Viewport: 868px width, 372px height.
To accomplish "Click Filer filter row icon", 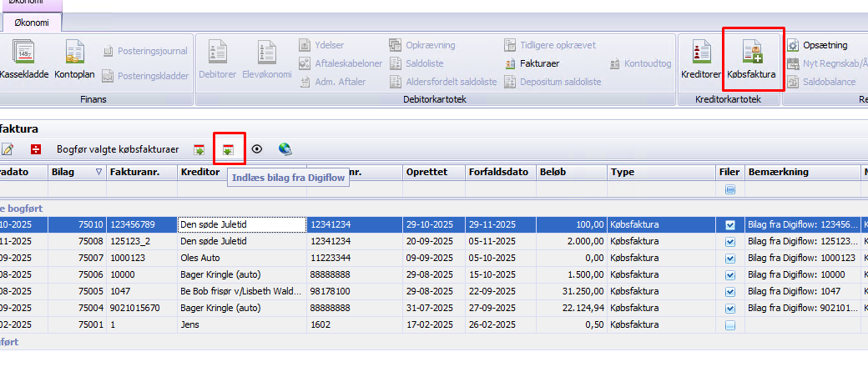I will [x=730, y=190].
